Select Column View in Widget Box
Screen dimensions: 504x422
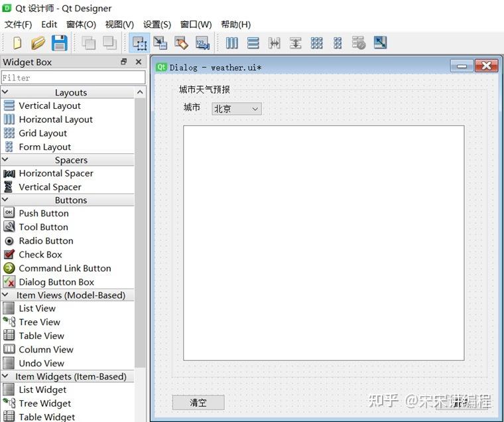tap(68, 350)
